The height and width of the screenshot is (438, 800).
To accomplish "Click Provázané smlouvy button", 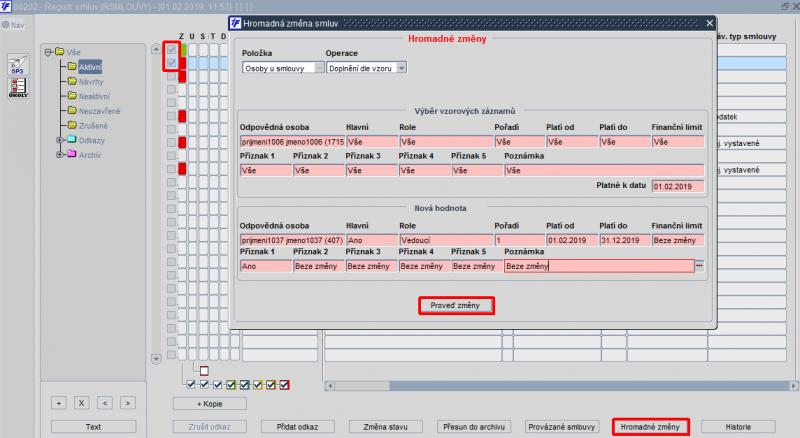I will pyautogui.click(x=562, y=427).
